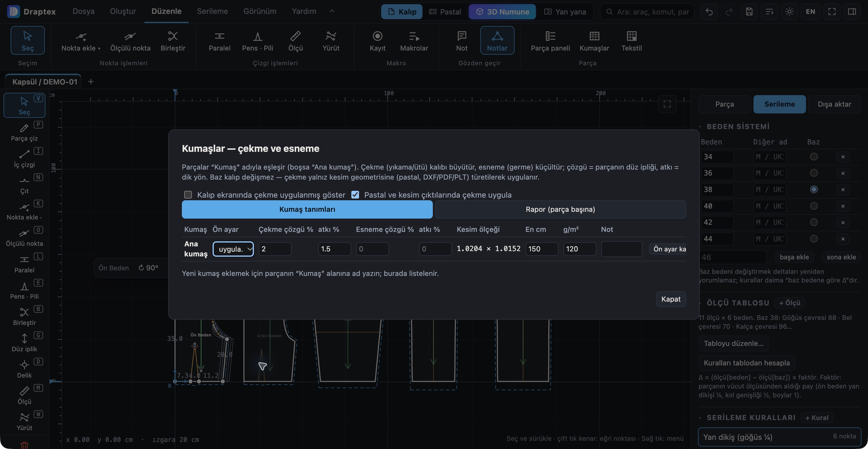The image size is (868, 449).
Task: Expand Nokta ekle ribbon dropdown arrow
Action: click(99, 48)
